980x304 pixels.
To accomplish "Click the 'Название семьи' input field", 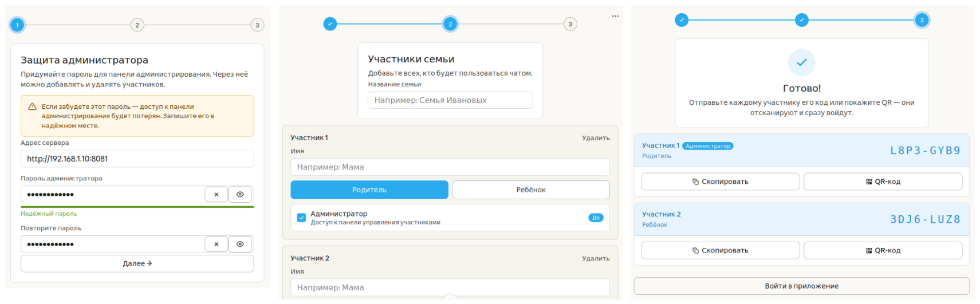I will 450,100.
